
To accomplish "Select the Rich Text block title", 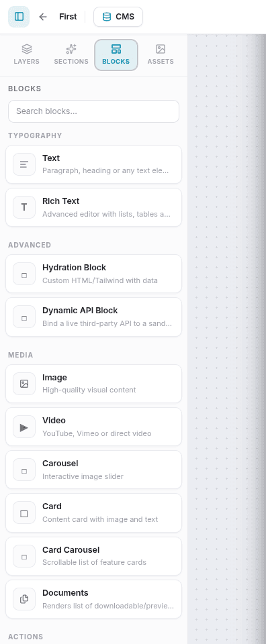I will click(61, 201).
